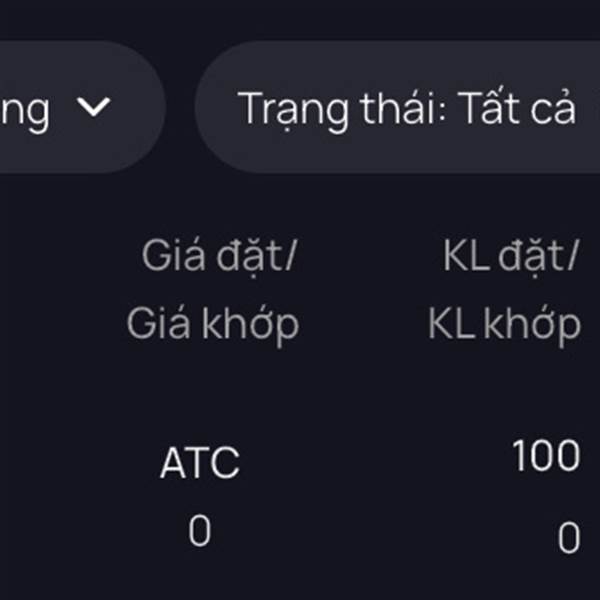This screenshot has height=600, width=600.
Task: Click the matched price value 0
Action: click(200, 532)
